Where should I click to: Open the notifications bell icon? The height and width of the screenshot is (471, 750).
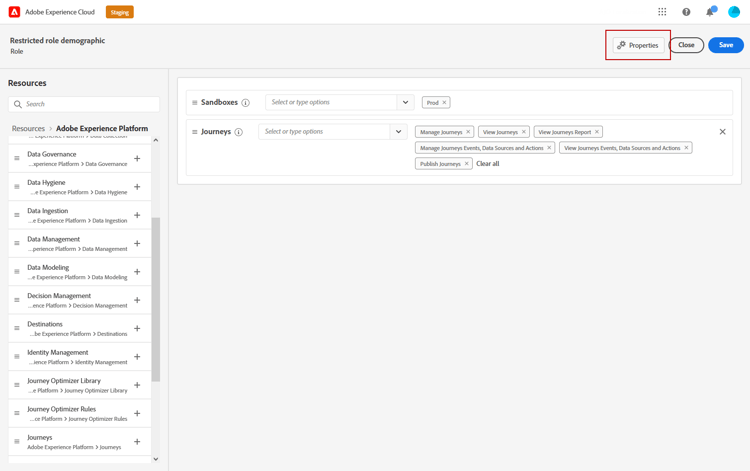pos(710,12)
